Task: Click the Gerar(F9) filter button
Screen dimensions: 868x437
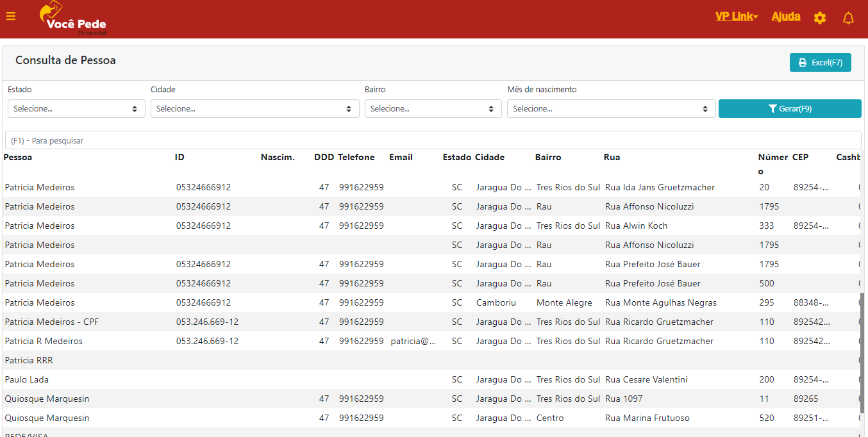Action: (789, 109)
